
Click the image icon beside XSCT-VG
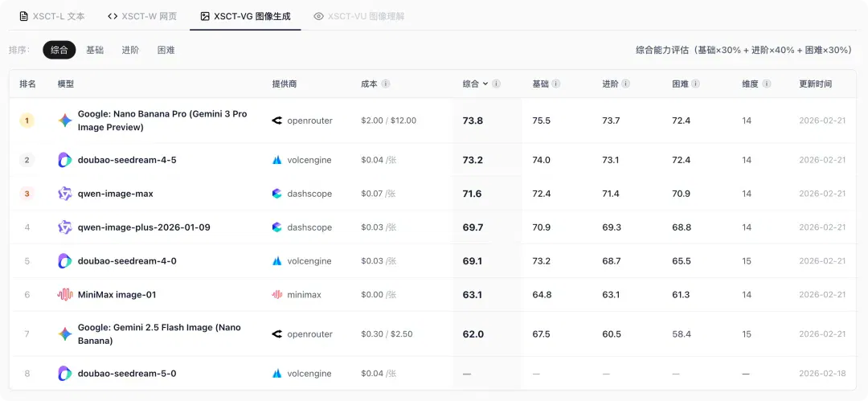205,16
